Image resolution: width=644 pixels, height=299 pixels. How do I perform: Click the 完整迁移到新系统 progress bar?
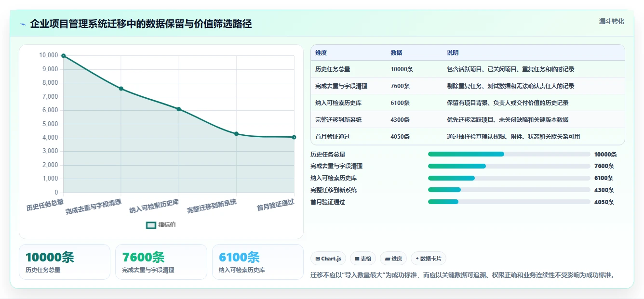[x=509, y=190]
